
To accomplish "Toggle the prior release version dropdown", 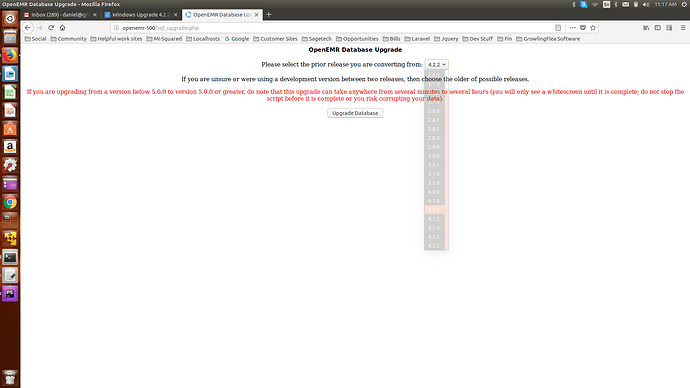I will coord(437,65).
